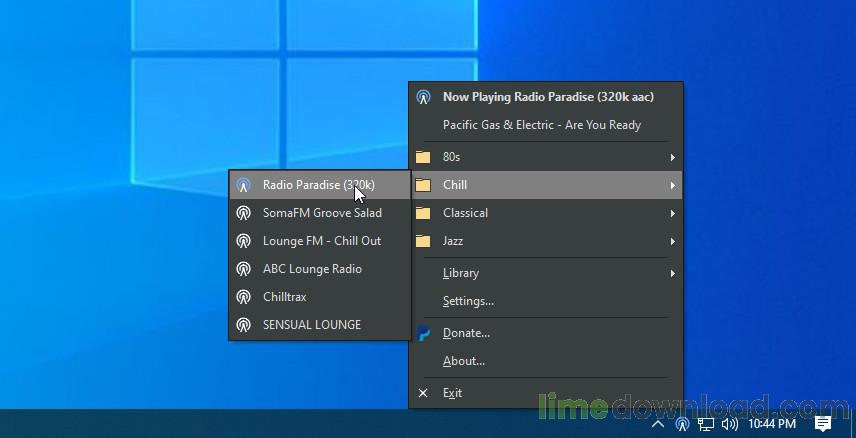Image resolution: width=856 pixels, height=438 pixels.
Task: Open the taskbar volume speaker icon
Action: point(729,424)
